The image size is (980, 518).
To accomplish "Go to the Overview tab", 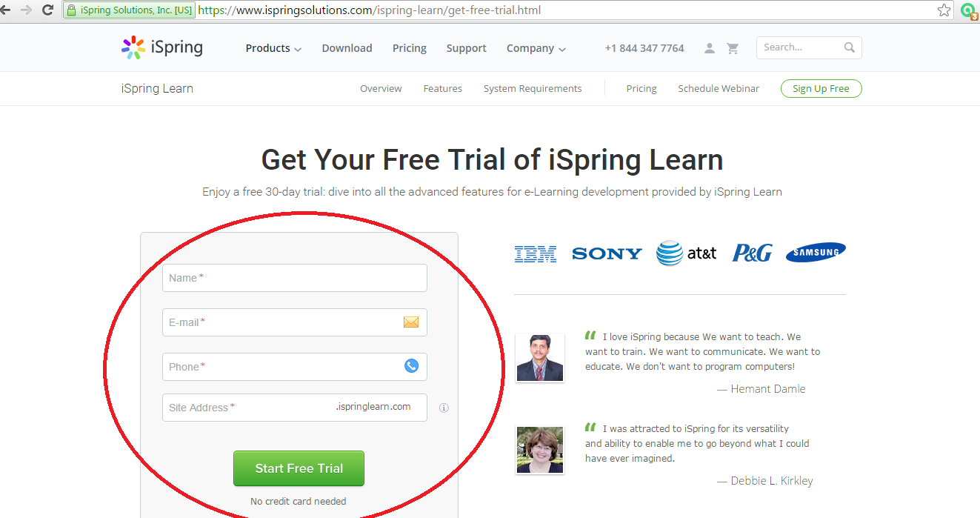I will 381,88.
